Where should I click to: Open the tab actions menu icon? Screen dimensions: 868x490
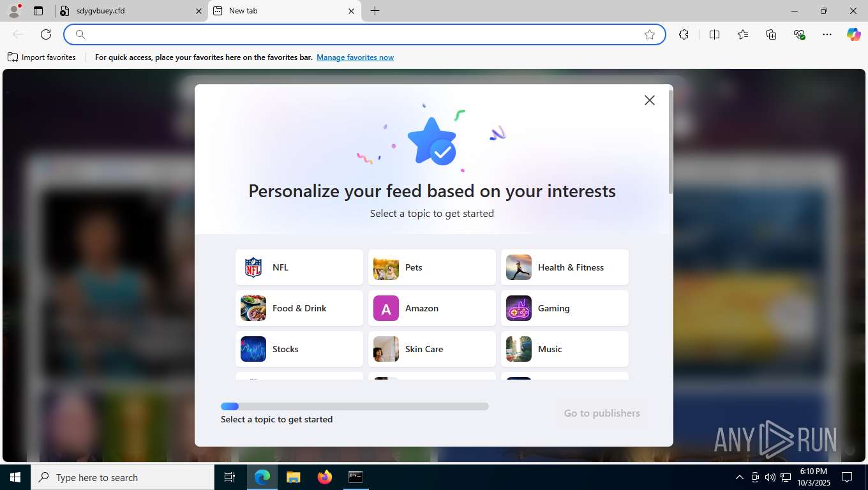click(38, 11)
